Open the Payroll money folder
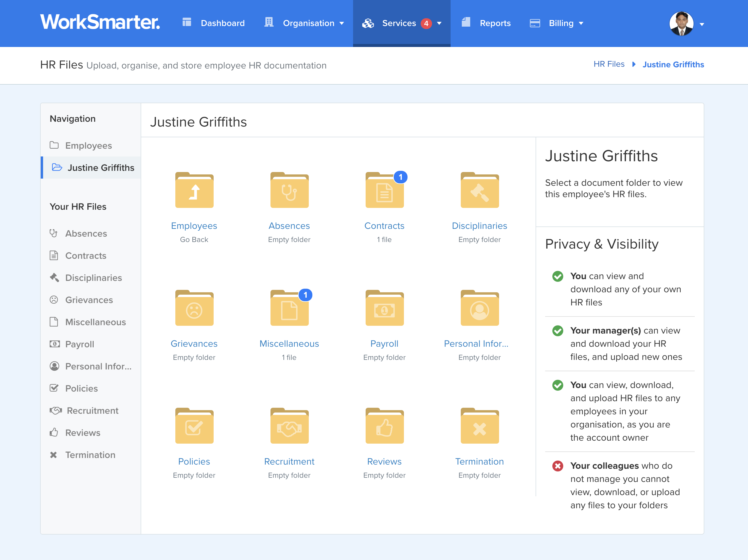Viewport: 748px width, 560px height. pyautogui.click(x=384, y=308)
